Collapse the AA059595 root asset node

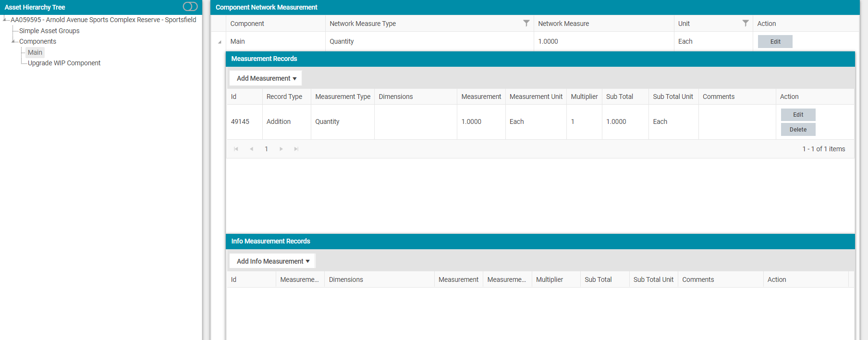pos(5,20)
